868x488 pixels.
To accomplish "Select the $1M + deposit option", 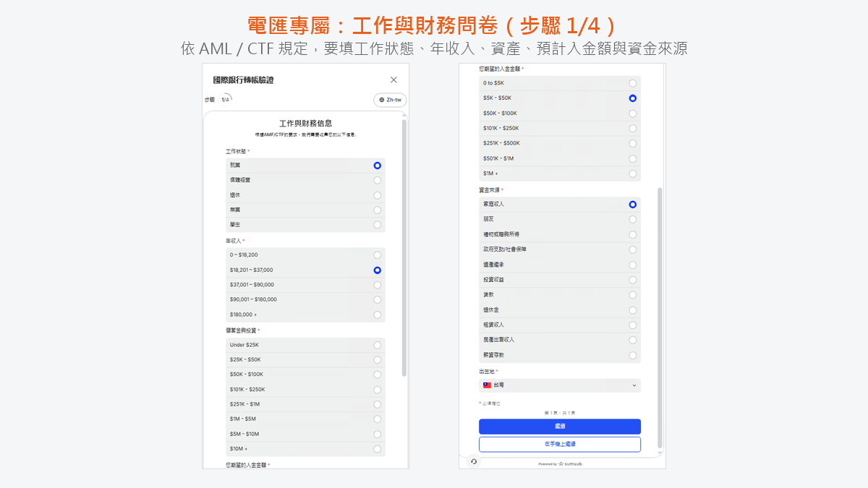I will tap(560, 174).
